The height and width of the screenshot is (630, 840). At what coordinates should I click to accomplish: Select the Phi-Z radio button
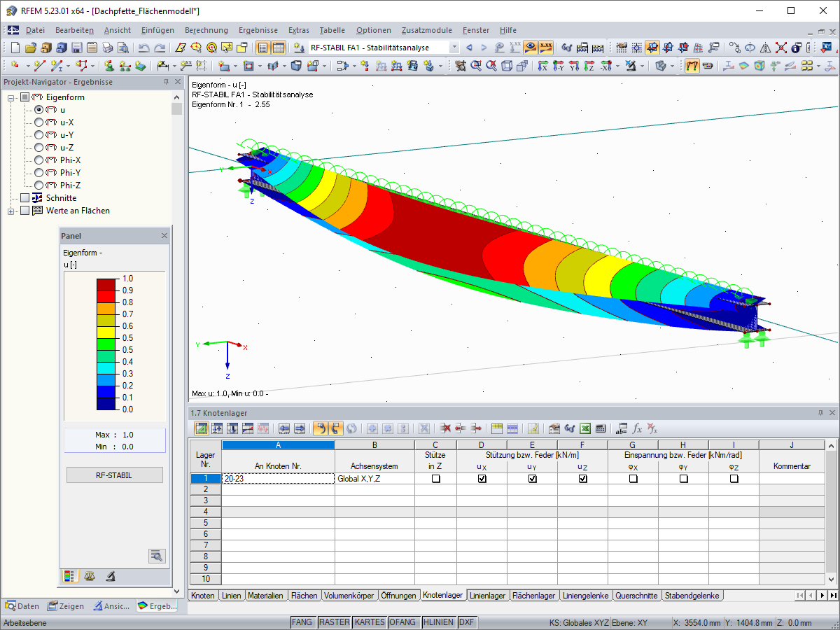coord(39,185)
